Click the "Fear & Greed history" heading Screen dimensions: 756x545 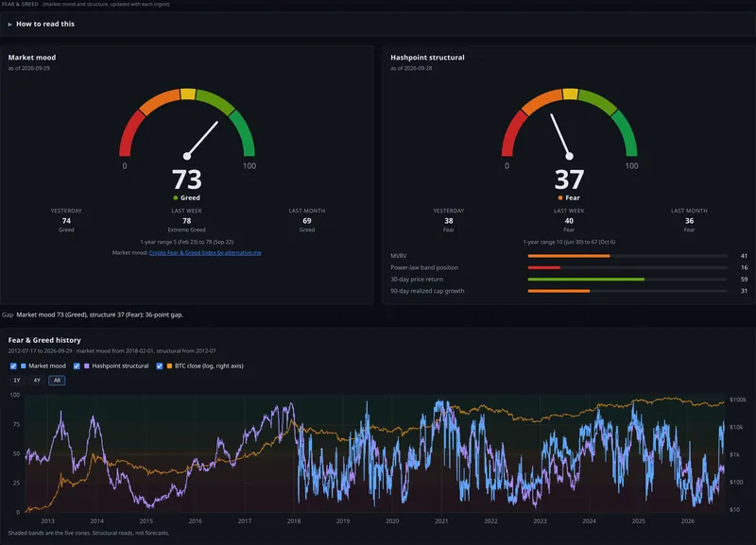tap(44, 340)
